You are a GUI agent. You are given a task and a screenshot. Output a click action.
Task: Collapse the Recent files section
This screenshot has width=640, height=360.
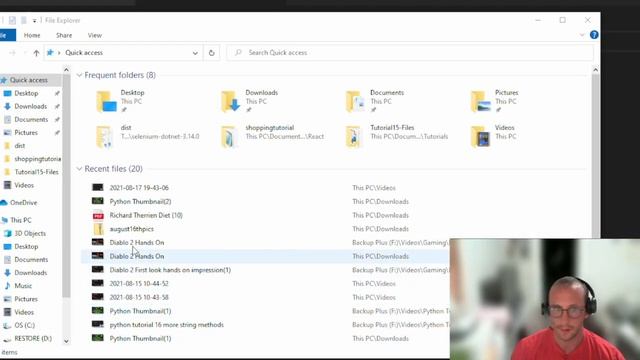coord(79,169)
